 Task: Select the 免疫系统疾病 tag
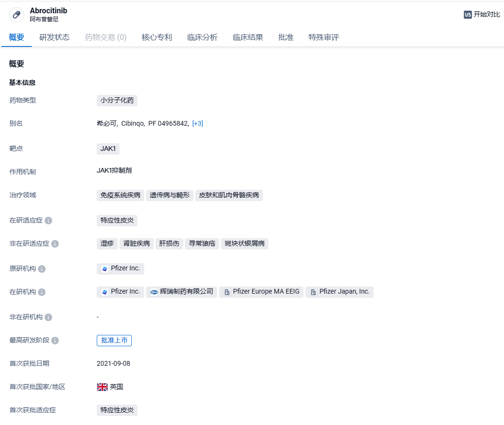click(x=120, y=195)
